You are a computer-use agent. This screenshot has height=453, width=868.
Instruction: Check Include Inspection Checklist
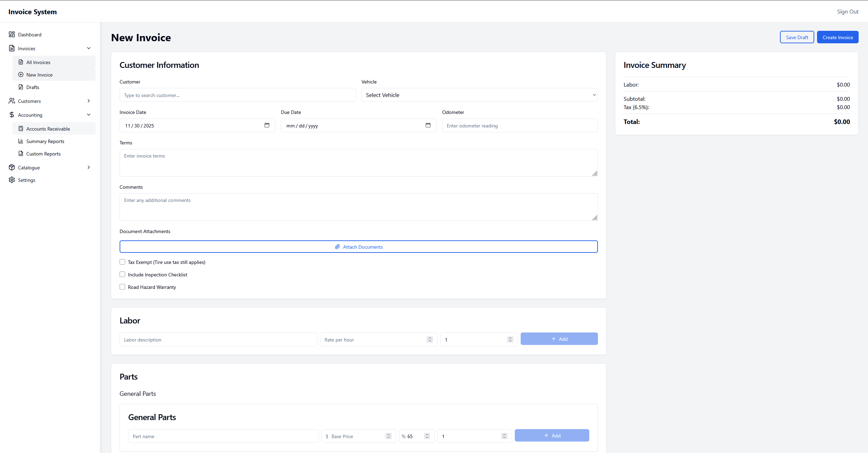pyautogui.click(x=122, y=274)
